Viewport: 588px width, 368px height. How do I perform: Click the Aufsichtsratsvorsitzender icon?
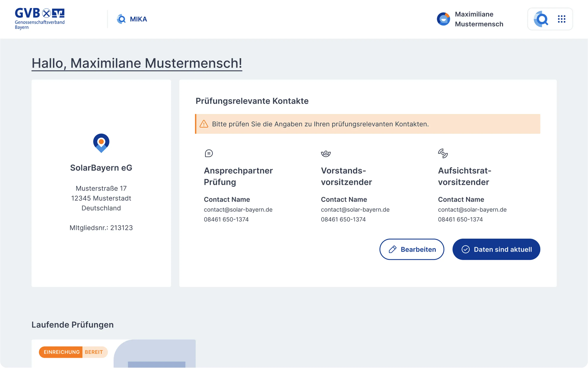pos(443,153)
